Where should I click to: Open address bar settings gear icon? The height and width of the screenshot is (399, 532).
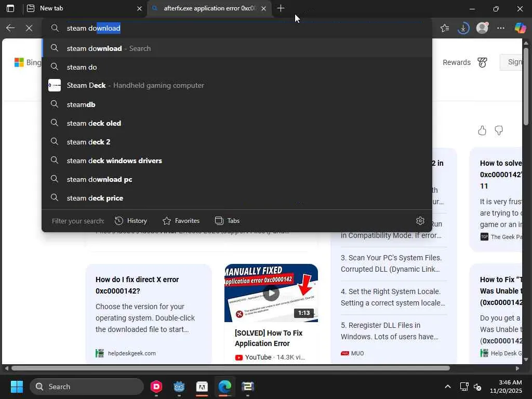click(x=420, y=221)
